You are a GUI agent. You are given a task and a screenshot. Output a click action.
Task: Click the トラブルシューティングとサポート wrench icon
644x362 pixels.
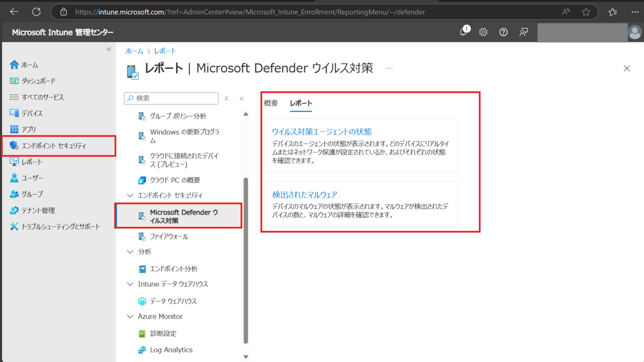click(14, 227)
